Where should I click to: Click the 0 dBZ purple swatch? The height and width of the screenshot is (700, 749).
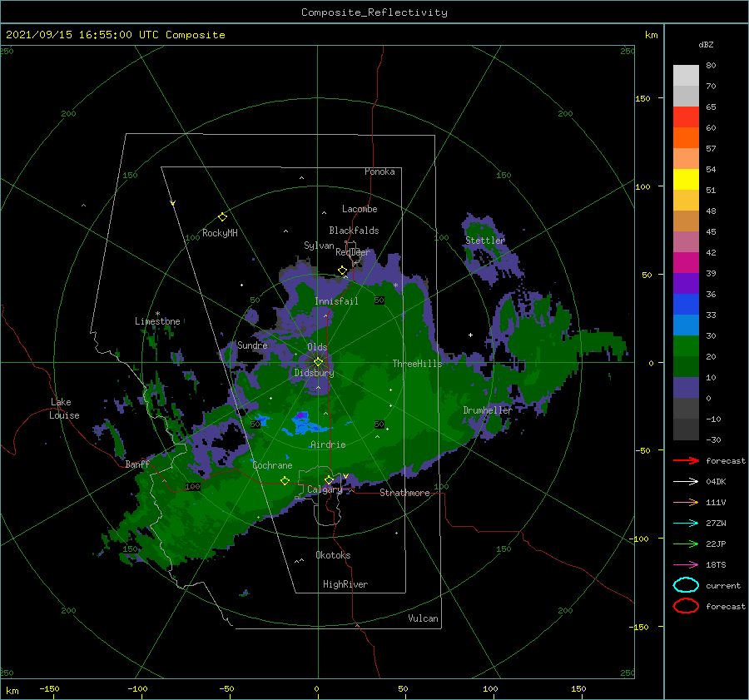pyautogui.click(x=686, y=387)
